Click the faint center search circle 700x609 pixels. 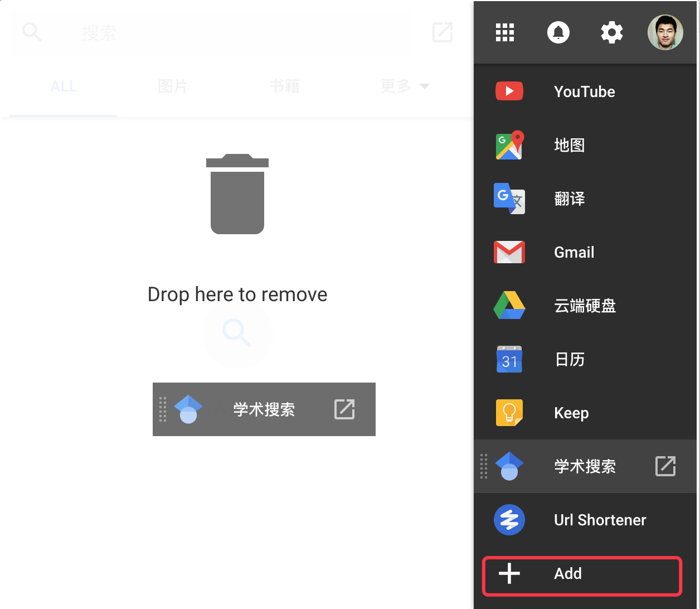click(x=237, y=332)
